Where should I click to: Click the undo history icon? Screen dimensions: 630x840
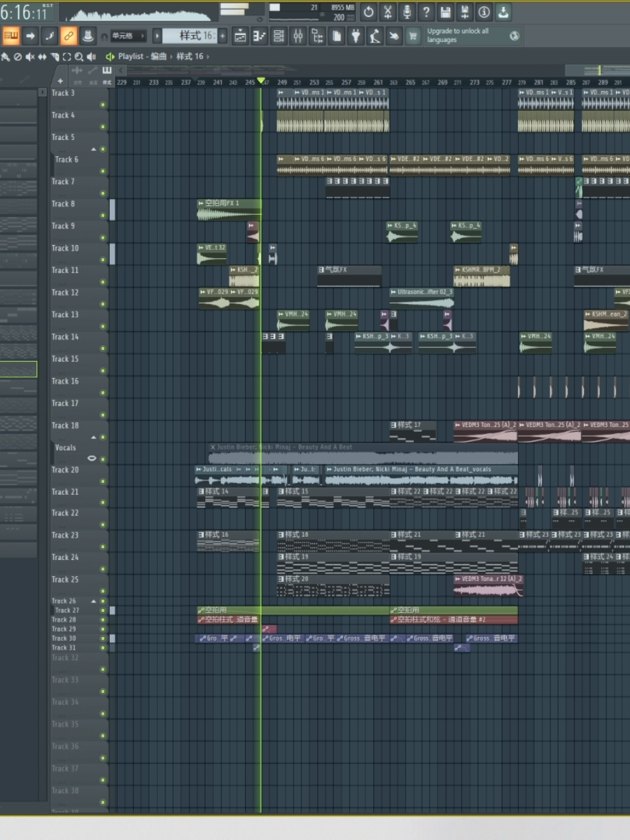point(369,12)
